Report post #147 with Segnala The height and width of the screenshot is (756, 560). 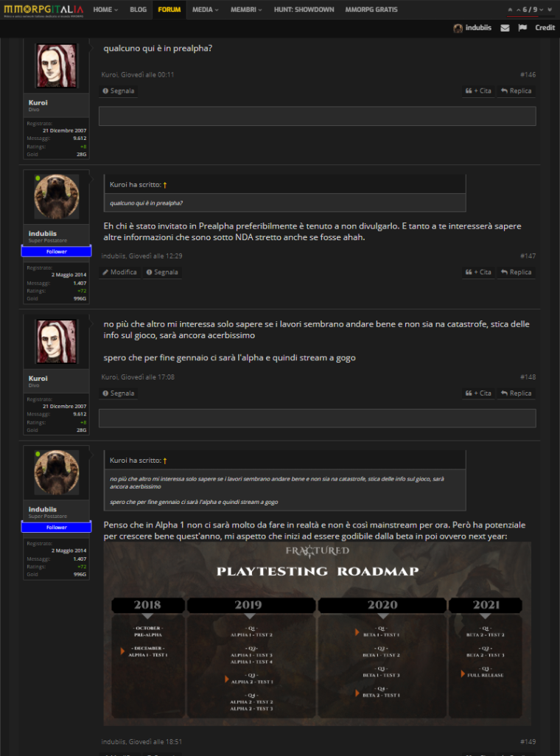tap(162, 272)
